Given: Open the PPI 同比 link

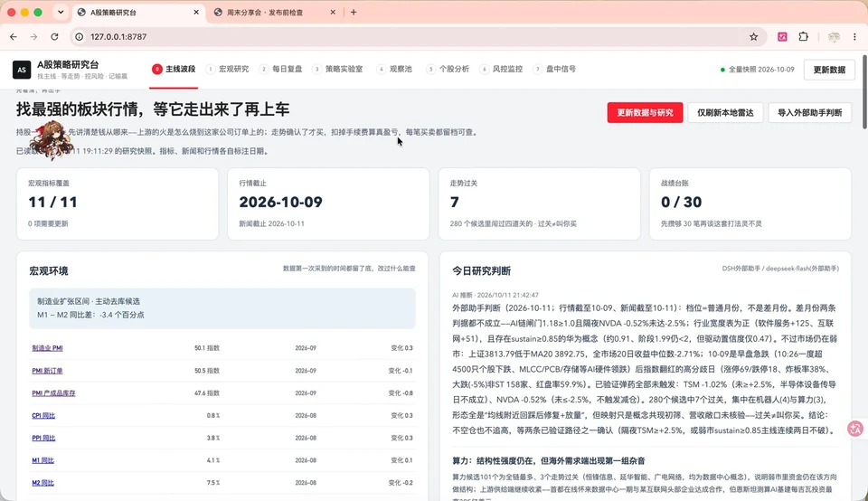Looking at the screenshot, I should [43, 439].
